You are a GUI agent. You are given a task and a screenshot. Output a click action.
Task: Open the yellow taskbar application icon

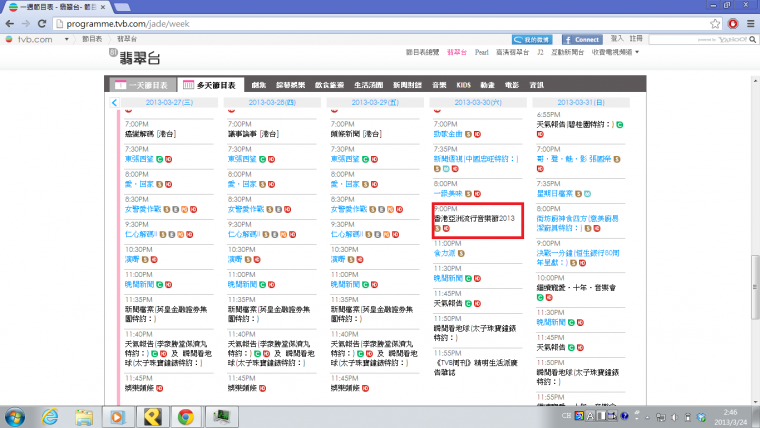click(152, 417)
